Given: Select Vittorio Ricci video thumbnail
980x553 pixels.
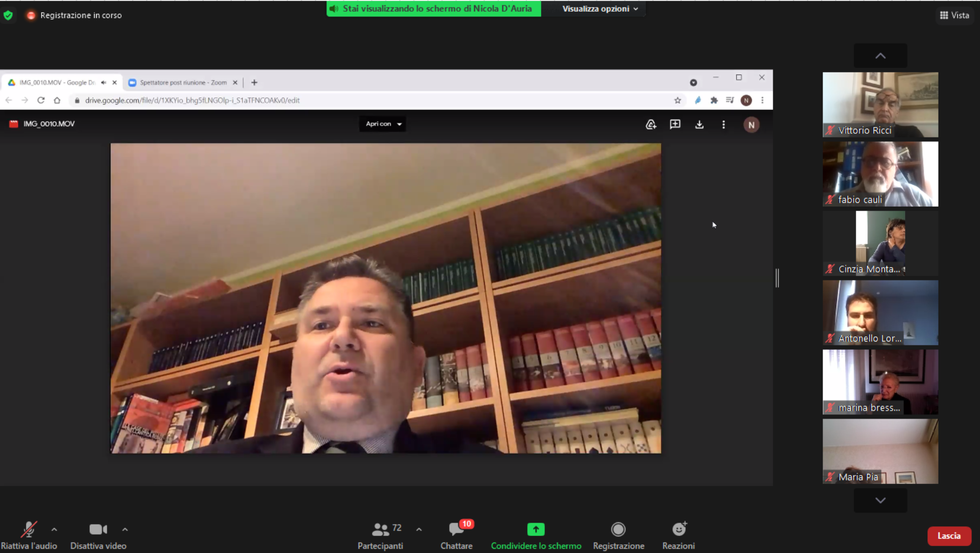Looking at the screenshot, I should [880, 105].
